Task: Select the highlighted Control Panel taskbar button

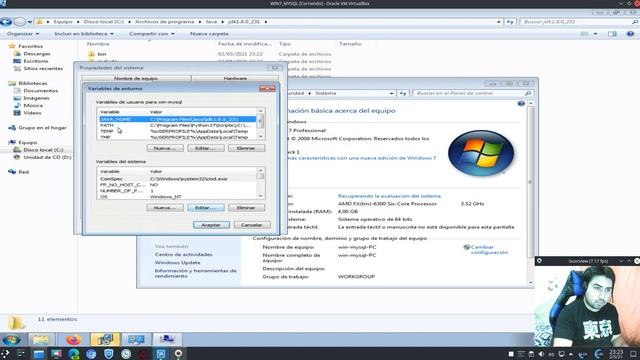Action: click(105, 339)
